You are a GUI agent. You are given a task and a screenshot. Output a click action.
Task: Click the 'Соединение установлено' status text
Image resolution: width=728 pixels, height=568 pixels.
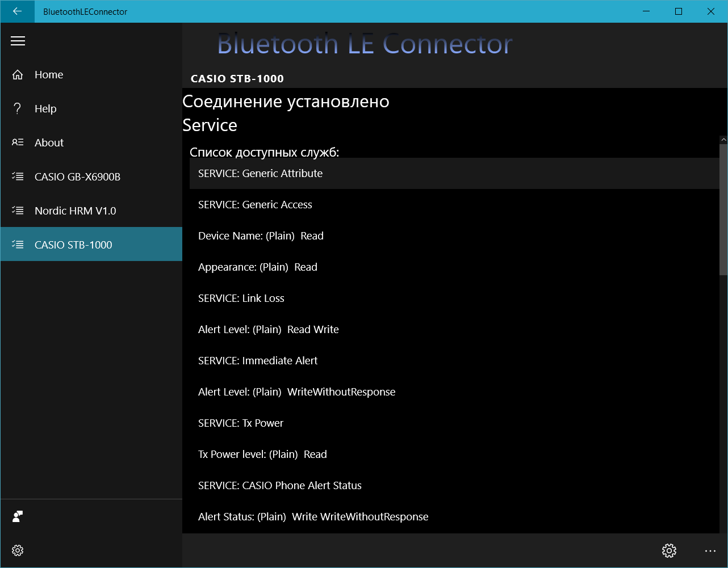tap(286, 102)
